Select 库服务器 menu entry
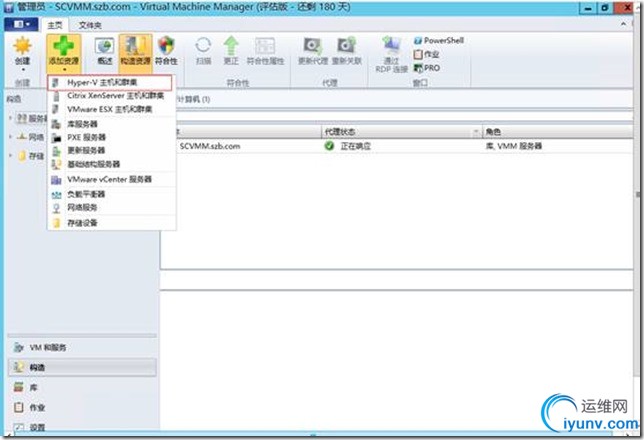Image resolution: width=644 pixels, height=440 pixels. point(112,124)
